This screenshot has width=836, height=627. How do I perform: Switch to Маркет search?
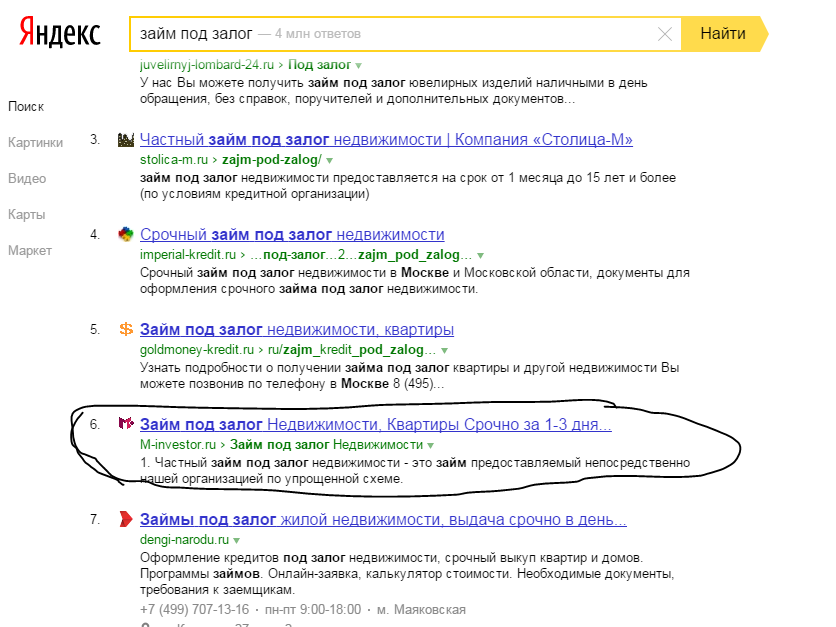pyautogui.click(x=30, y=251)
